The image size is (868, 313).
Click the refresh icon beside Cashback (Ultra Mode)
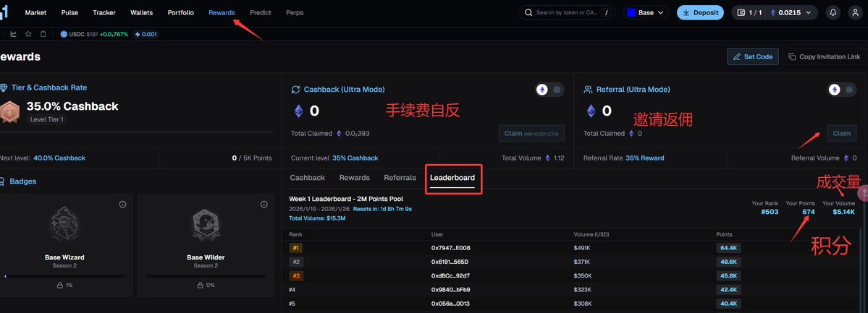coord(295,90)
